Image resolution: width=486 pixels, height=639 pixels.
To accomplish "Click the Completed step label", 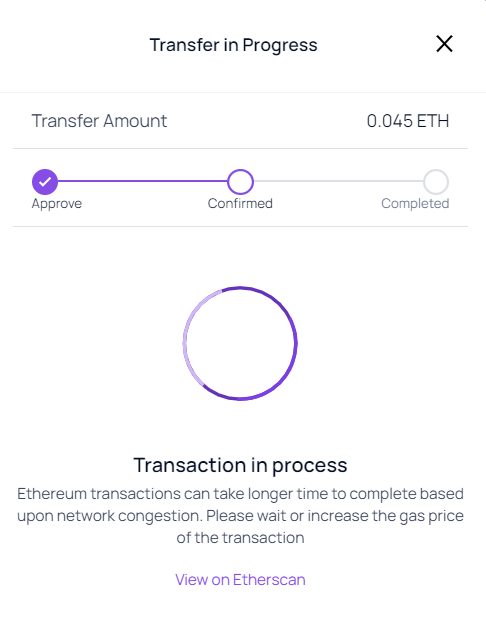I will 415,203.
